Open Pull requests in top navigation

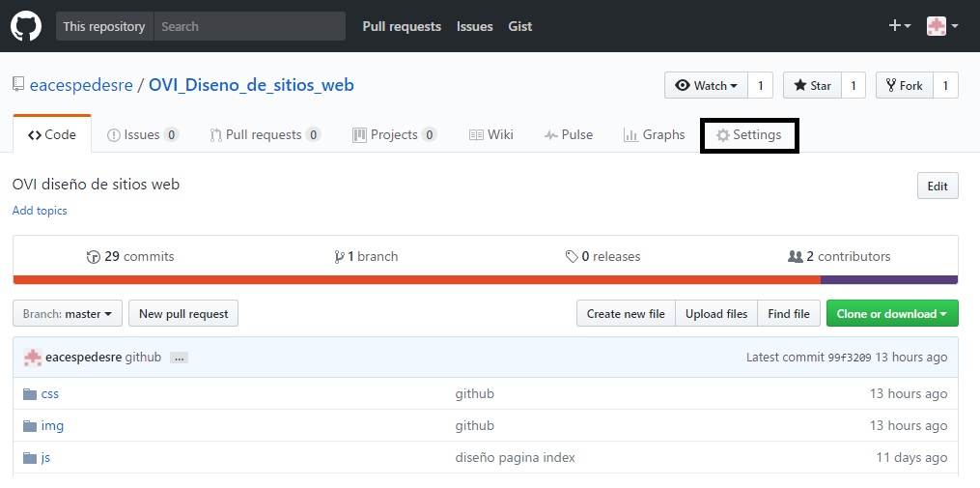402,26
